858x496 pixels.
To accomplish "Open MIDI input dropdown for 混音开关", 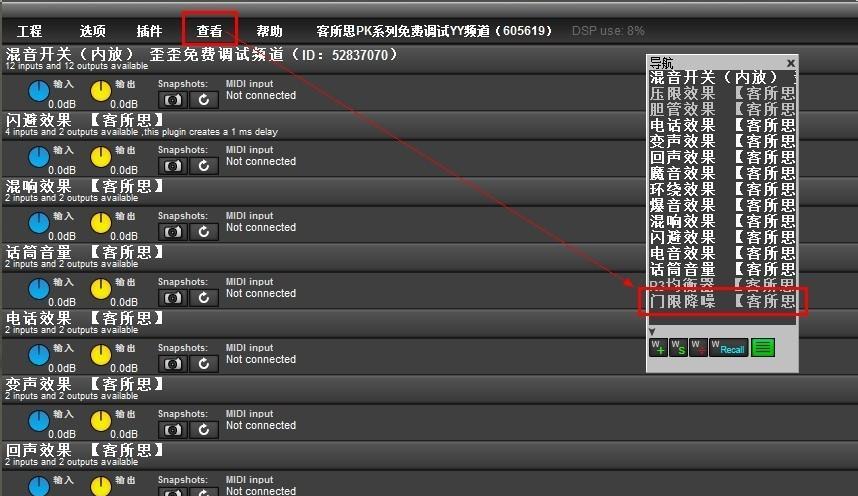I will coord(261,95).
